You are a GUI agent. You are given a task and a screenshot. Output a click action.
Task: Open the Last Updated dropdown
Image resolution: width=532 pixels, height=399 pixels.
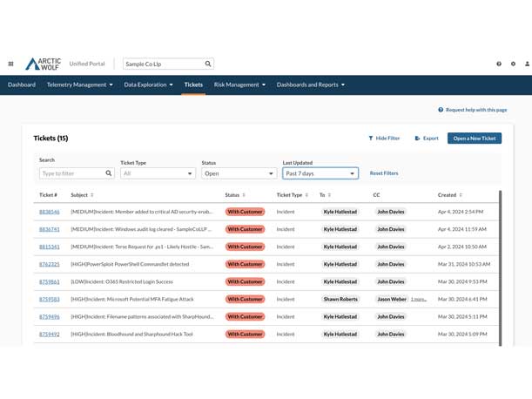[320, 173]
